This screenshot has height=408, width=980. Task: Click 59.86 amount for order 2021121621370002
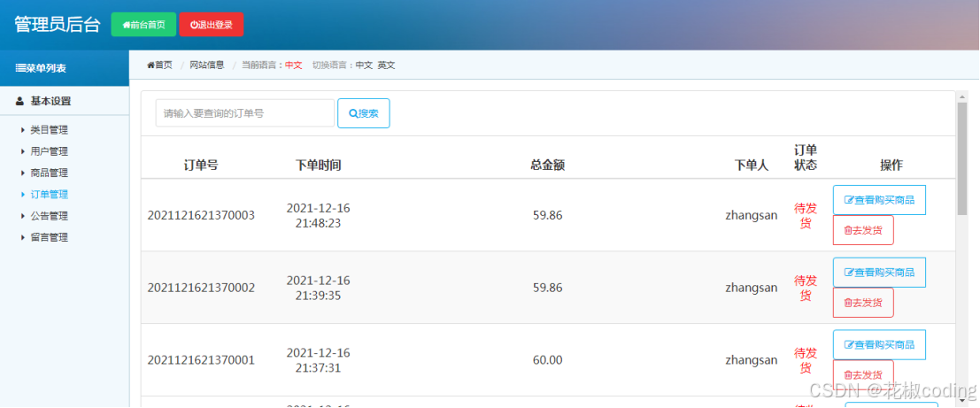pos(547,288)
